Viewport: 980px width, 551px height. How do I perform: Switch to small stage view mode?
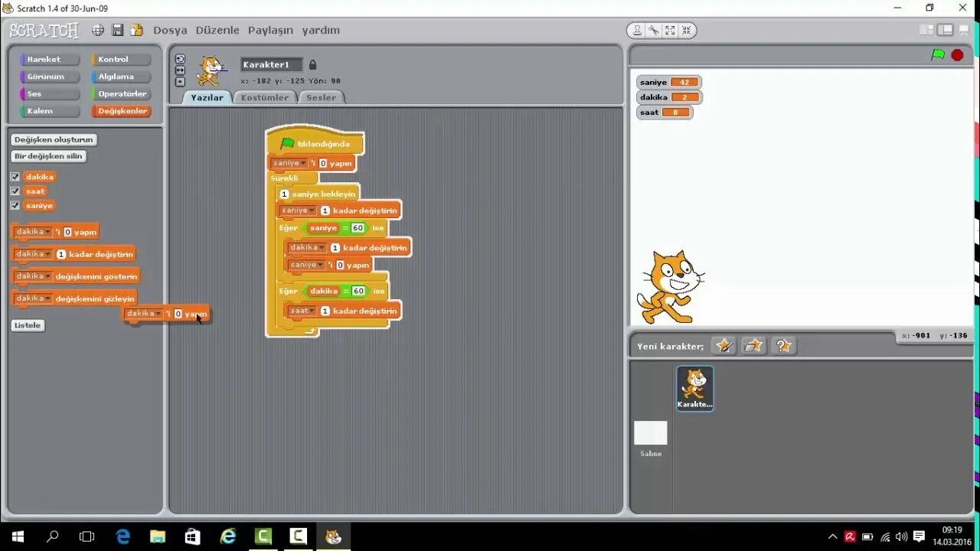(926, 30)
